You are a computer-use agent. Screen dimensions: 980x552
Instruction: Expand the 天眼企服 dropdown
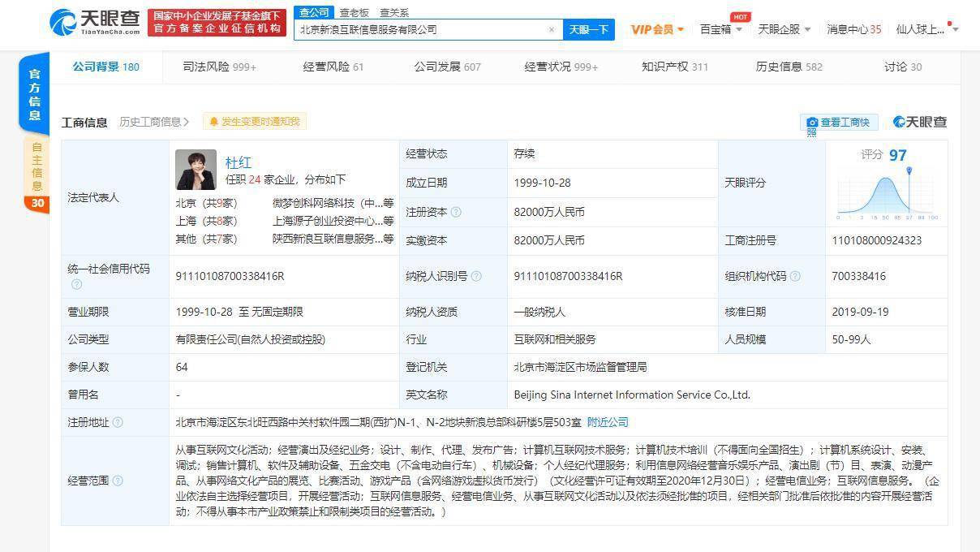coord(784,29)
